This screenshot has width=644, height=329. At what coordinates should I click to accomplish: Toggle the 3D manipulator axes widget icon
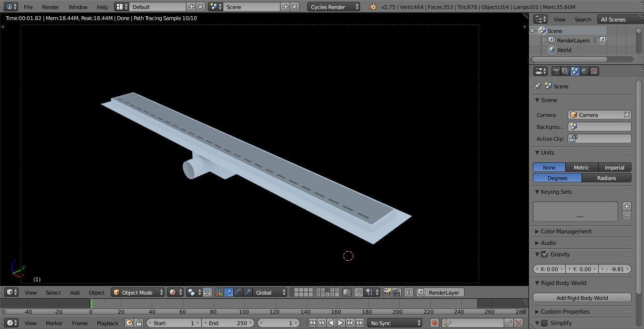219,292
